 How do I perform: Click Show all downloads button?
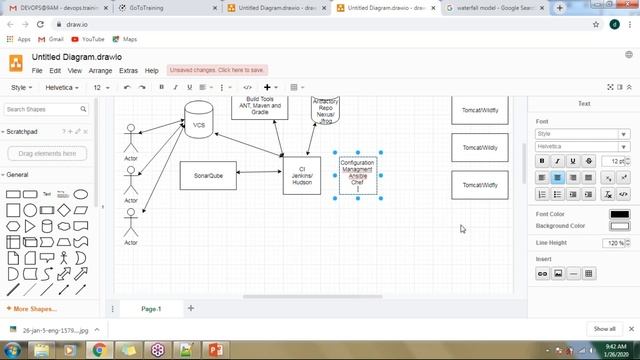coord(604,329)
